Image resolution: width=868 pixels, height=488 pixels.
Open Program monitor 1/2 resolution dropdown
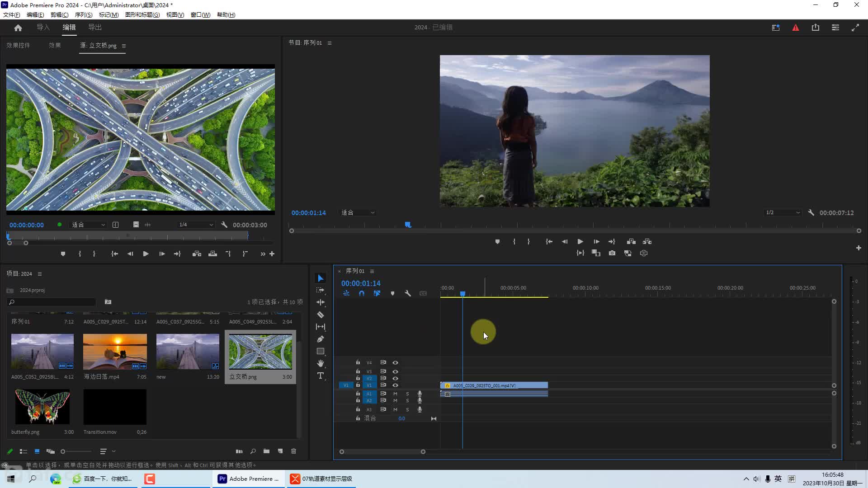click(x=783, y=212)
